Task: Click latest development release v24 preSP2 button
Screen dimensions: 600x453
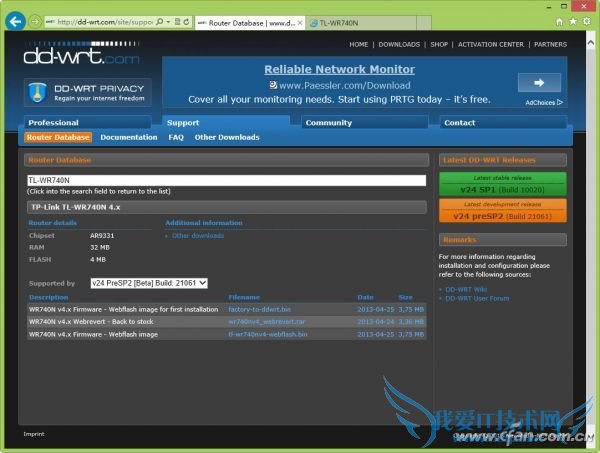Action: (x=502, y=210)
